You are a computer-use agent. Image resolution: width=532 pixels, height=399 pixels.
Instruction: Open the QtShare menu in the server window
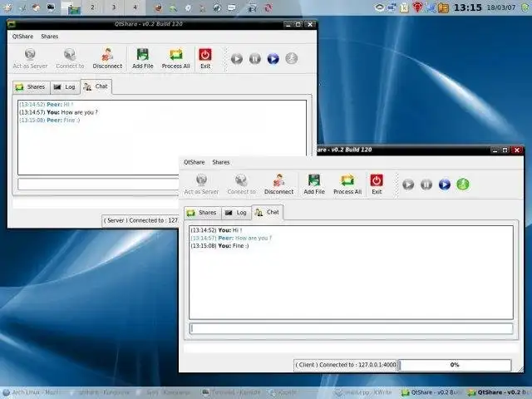(22, 37)
